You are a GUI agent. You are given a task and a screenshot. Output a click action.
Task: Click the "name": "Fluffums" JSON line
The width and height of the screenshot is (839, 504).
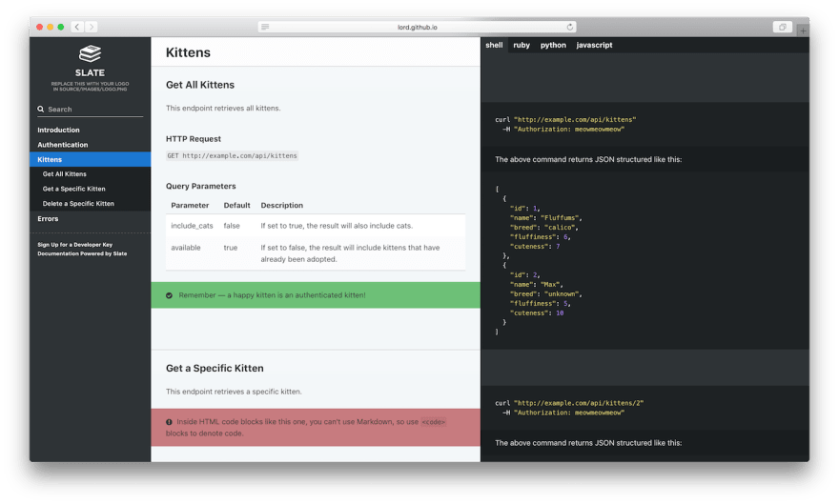pyautogui.click(x=545, y=218)
